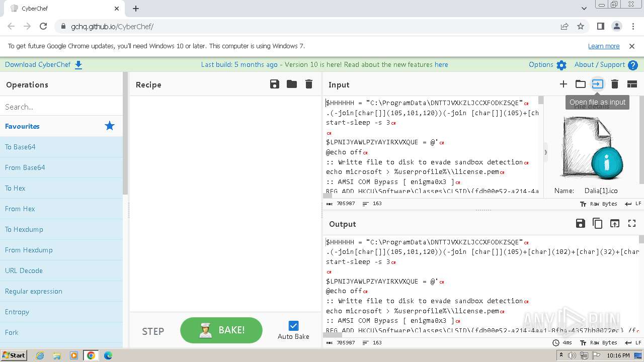
Task: Click the operations list vertical scrollbar
Action: point(125,133)
